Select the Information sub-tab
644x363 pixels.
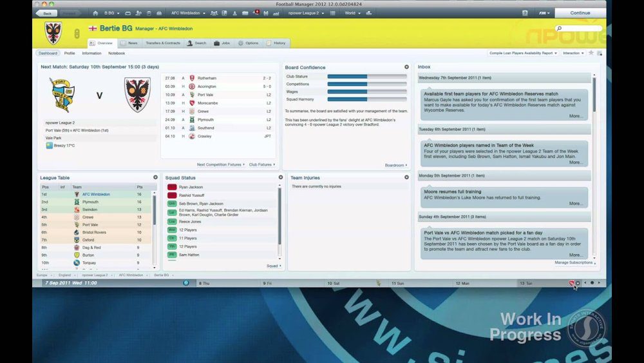(x=91, y=53)
